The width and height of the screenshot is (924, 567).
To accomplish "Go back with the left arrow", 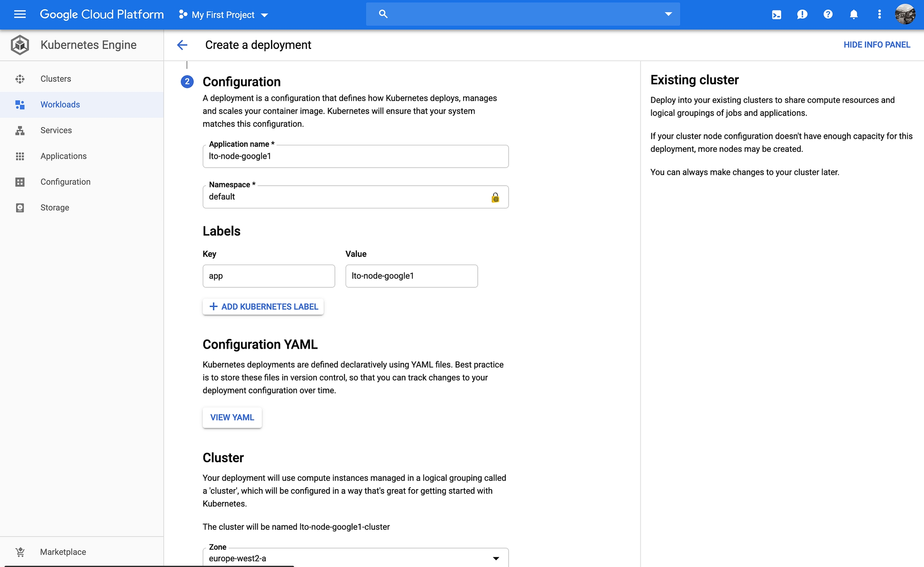I will pos(182,45).
